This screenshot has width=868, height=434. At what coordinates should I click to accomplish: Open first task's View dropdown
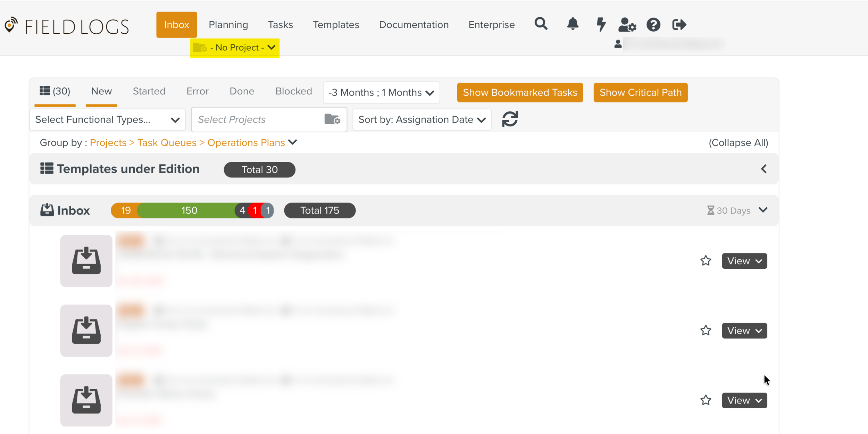coord(744,261)
